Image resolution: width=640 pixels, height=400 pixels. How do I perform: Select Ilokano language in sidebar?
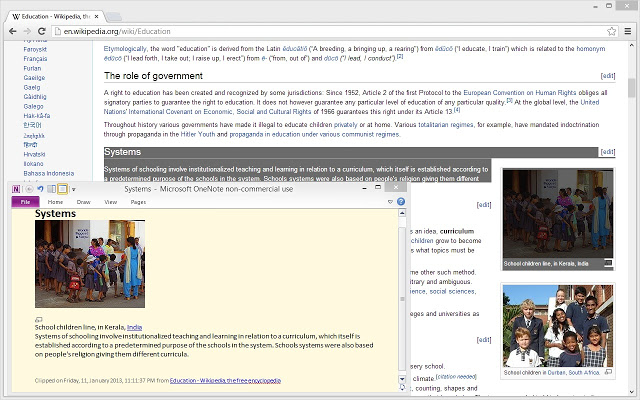33,164
